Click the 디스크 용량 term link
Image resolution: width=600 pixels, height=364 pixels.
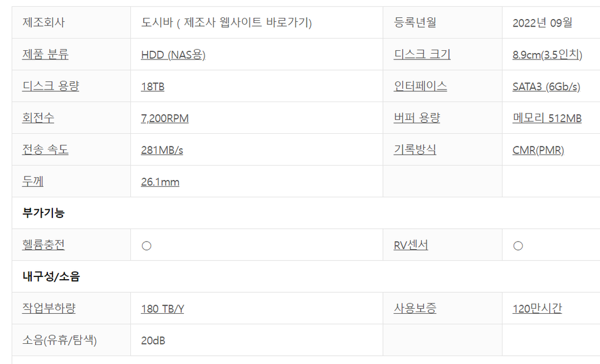coord(51,87)
